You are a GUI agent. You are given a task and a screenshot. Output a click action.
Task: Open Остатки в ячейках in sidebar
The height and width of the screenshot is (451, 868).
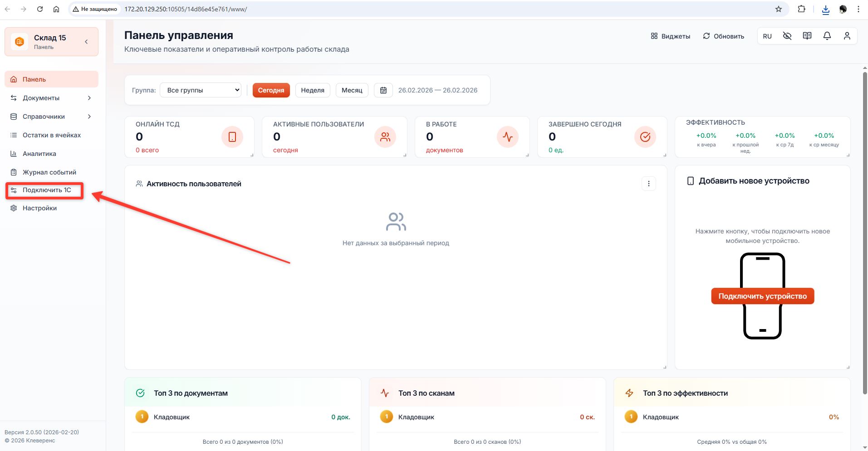coord(51,135)
